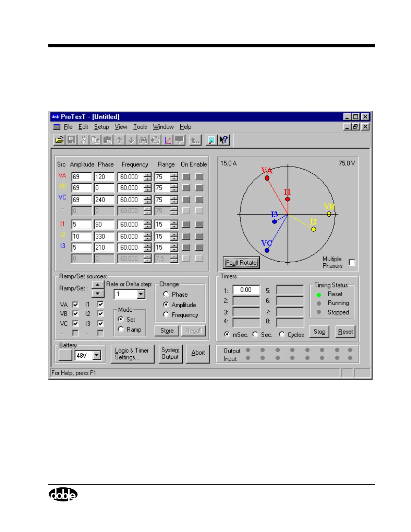Click the timer Stop button

[319, 332]
